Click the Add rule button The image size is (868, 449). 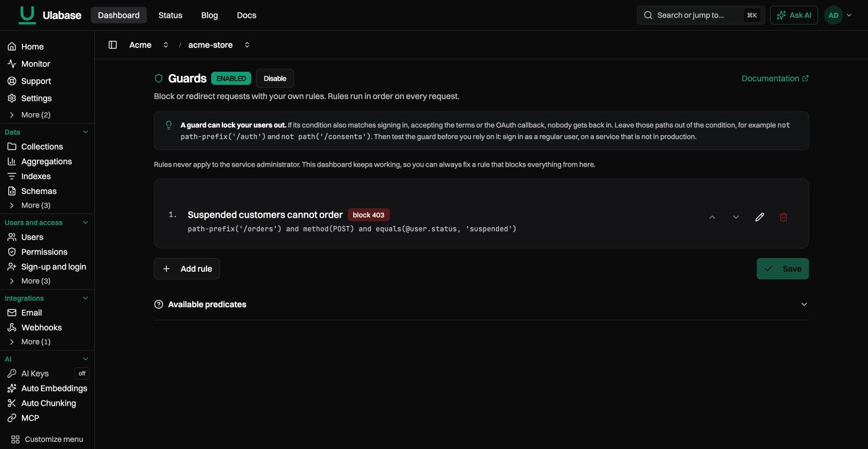187,269
